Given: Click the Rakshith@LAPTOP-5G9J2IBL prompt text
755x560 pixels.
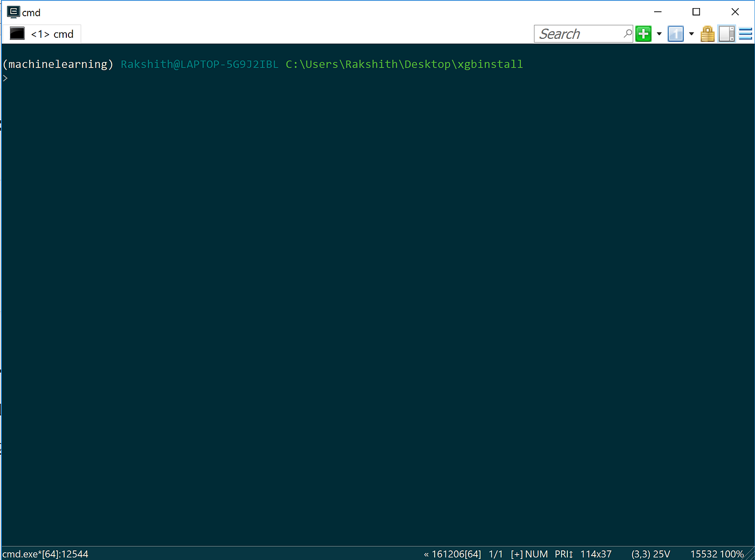Looking at the screenshot, I should click(x=200, y=64).
